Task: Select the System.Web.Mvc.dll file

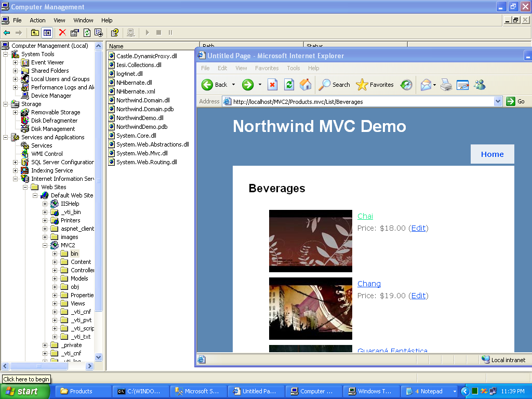Action: point(142,153)
